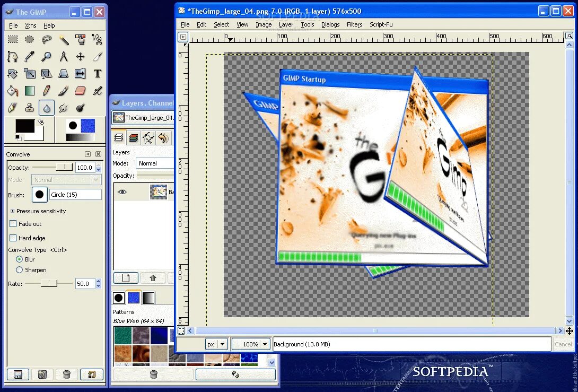
Task: Open image menu triangle at ruler corner
Action: [183, 37]
